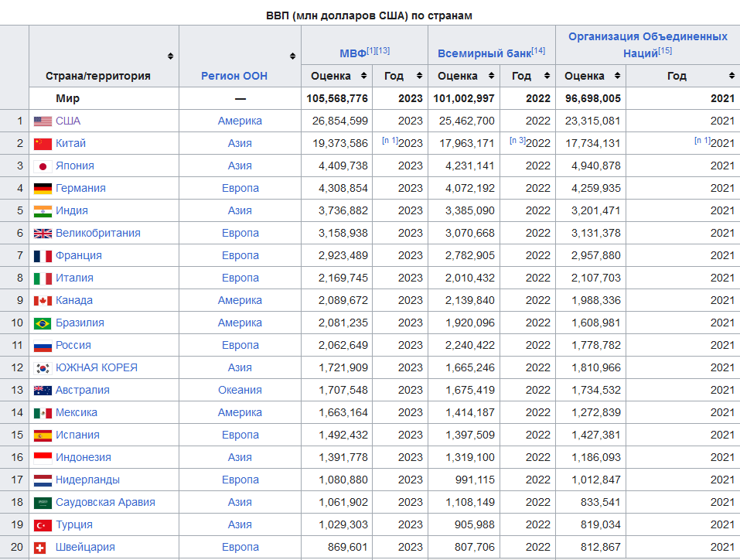740x560 pixels.
Task: Sort by МВФ Оценка column
Action: 363,76
